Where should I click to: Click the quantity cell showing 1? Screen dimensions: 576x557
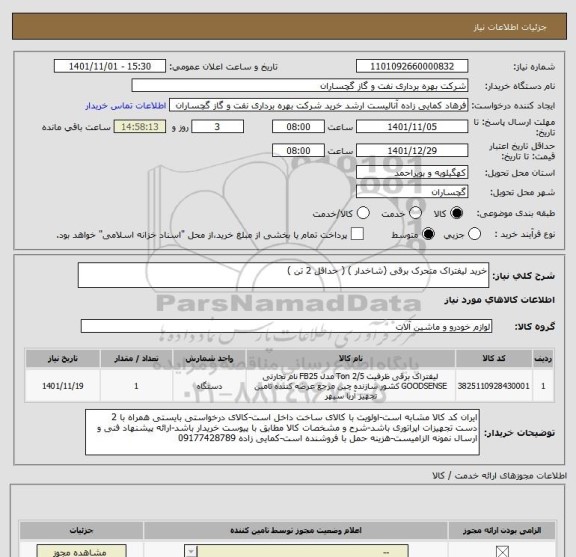[x=136, y=386]
